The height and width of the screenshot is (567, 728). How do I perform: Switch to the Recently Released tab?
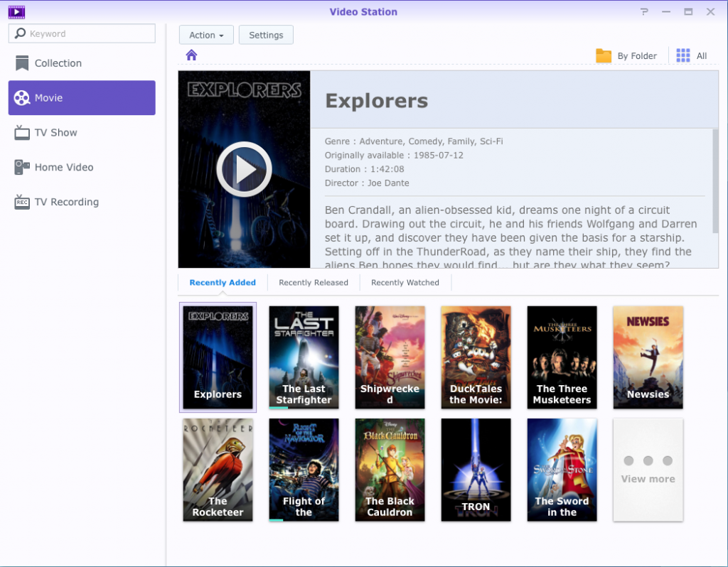coord(314,283)
